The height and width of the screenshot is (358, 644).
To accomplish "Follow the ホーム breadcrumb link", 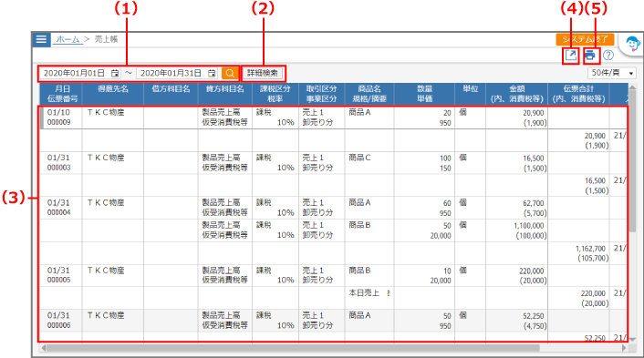I will (68, 39).
